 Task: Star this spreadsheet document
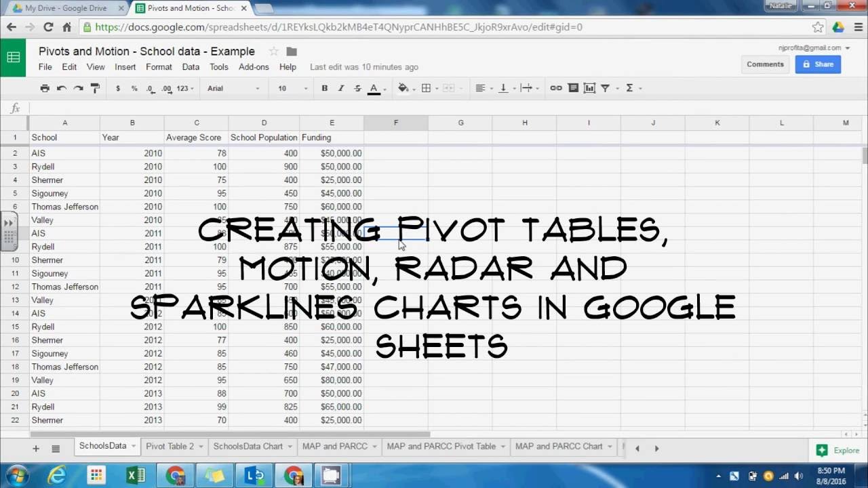pyautogui.click(x=273, y=52)
